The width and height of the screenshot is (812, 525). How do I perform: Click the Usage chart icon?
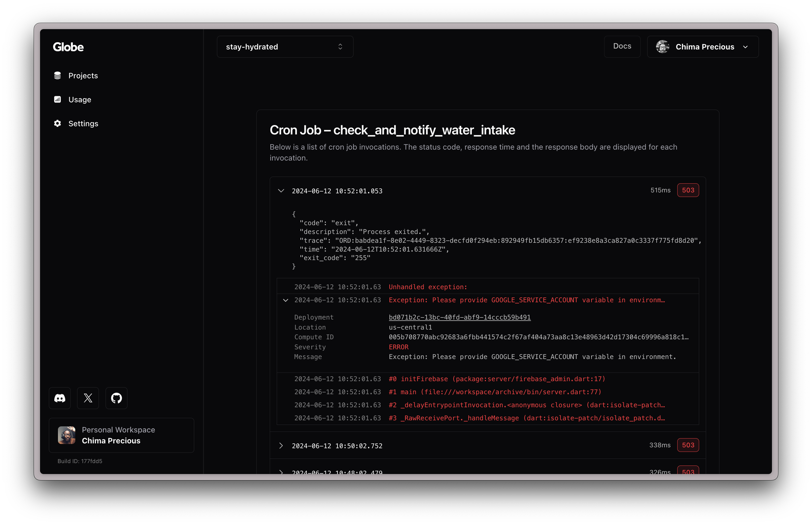tap(57, 100)
